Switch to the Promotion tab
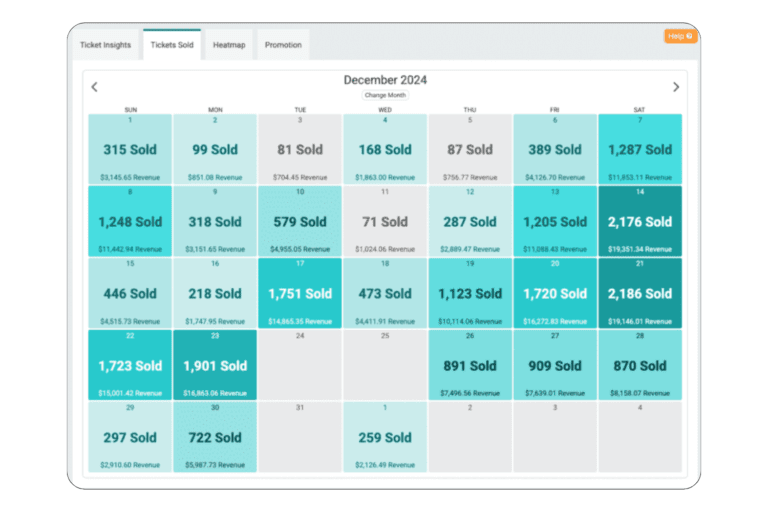Image resolution: width=768 pixels, height=512 pixels. tap(283, 45)
